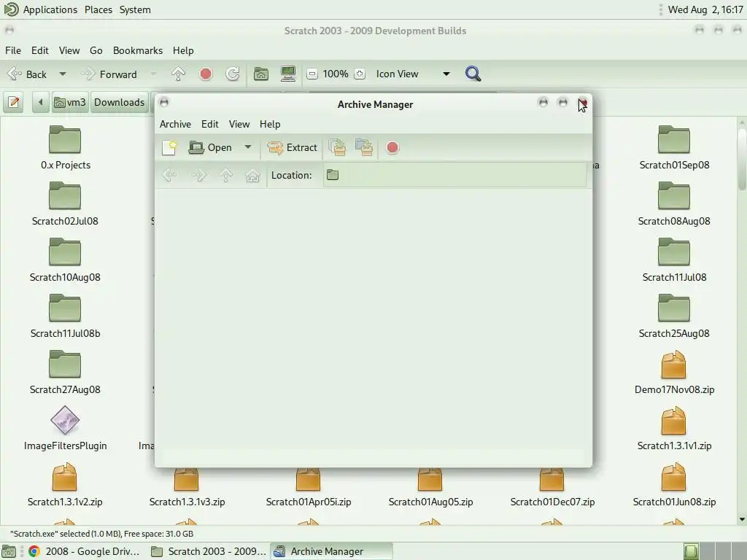Click the Forward button in file manager
Viewport: 747px width, 560px height.
click(x=109, y=74)
